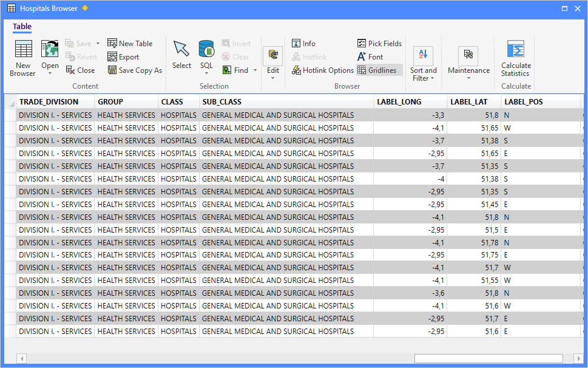Expand the Save dropdown arrow
Screen dimensions: 588x368
coord(98,44)
